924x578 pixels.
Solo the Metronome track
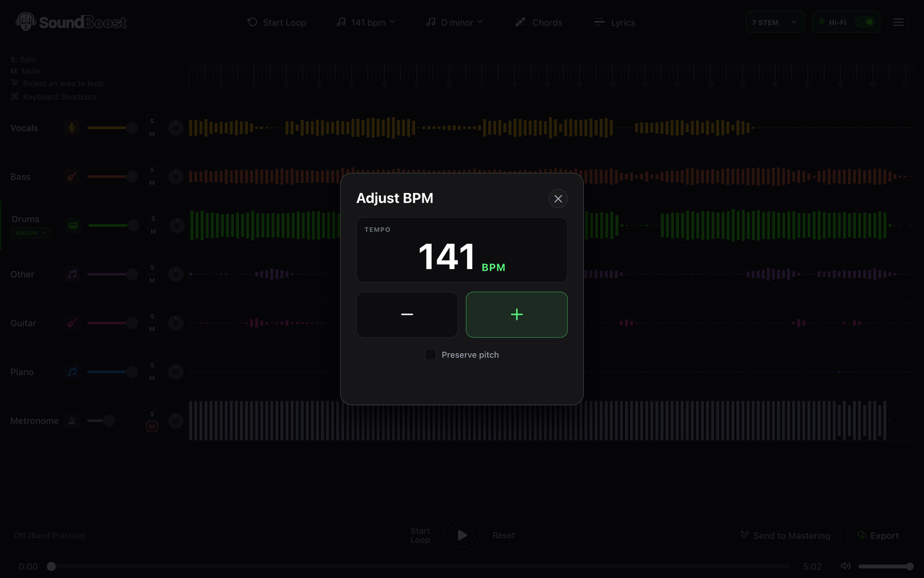(x=152, y=414)
